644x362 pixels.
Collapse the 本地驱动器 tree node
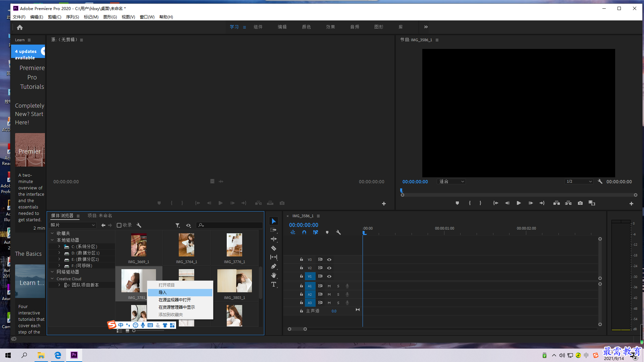52,240
